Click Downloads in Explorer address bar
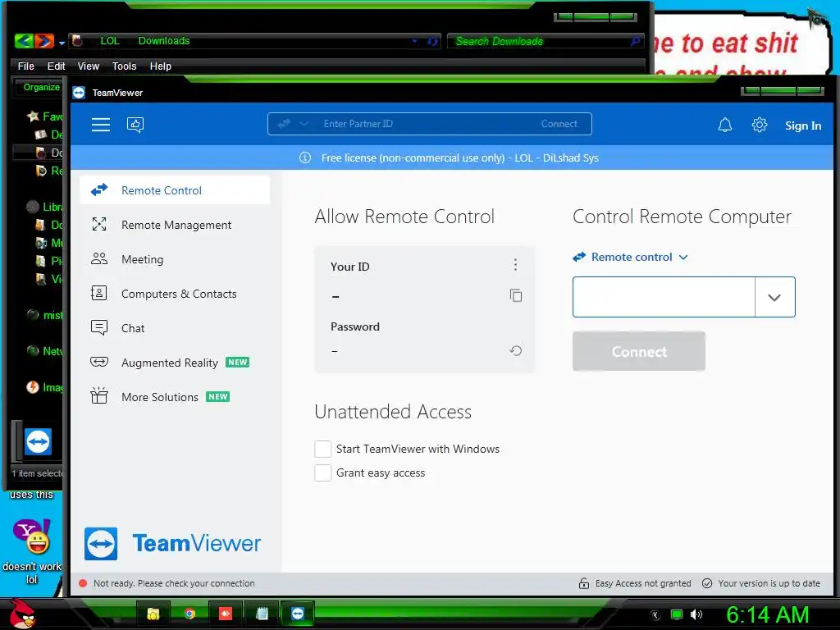 164,41
